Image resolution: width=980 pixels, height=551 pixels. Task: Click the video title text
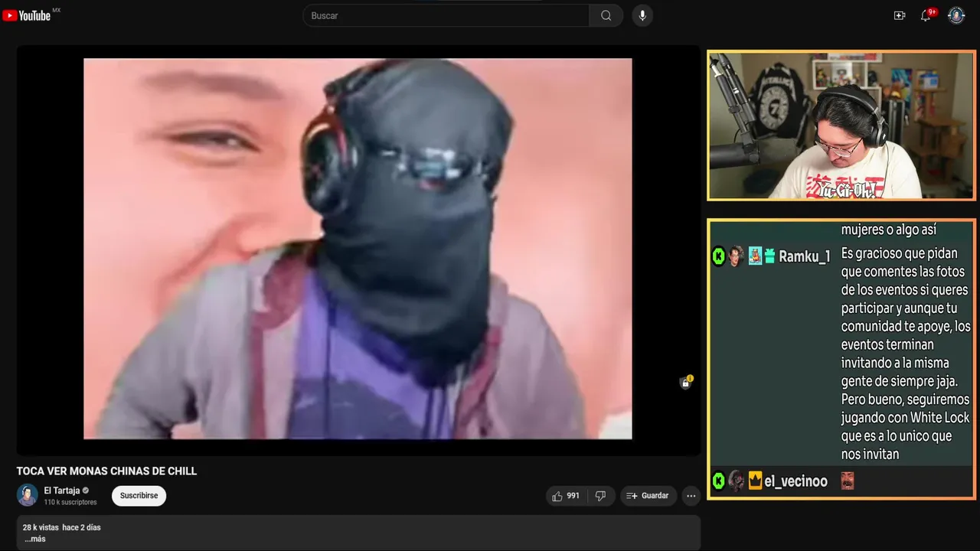point(106,471)
